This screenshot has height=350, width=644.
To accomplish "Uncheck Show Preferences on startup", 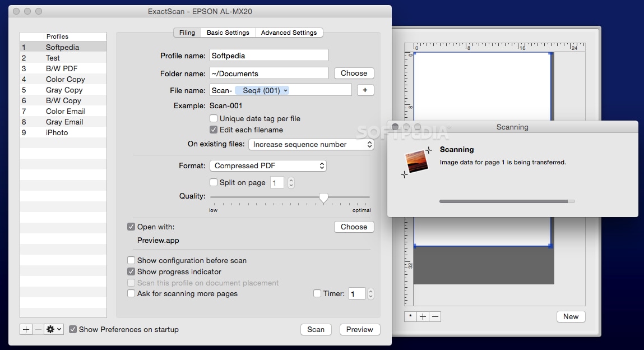I will point(73,329).
